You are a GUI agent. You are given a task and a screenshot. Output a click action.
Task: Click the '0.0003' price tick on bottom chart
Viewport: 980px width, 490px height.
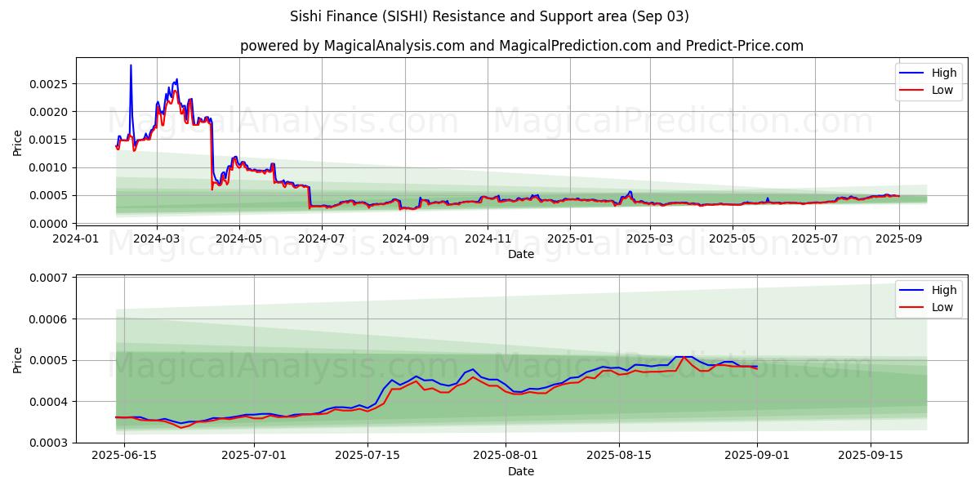[x=51, y=443]
